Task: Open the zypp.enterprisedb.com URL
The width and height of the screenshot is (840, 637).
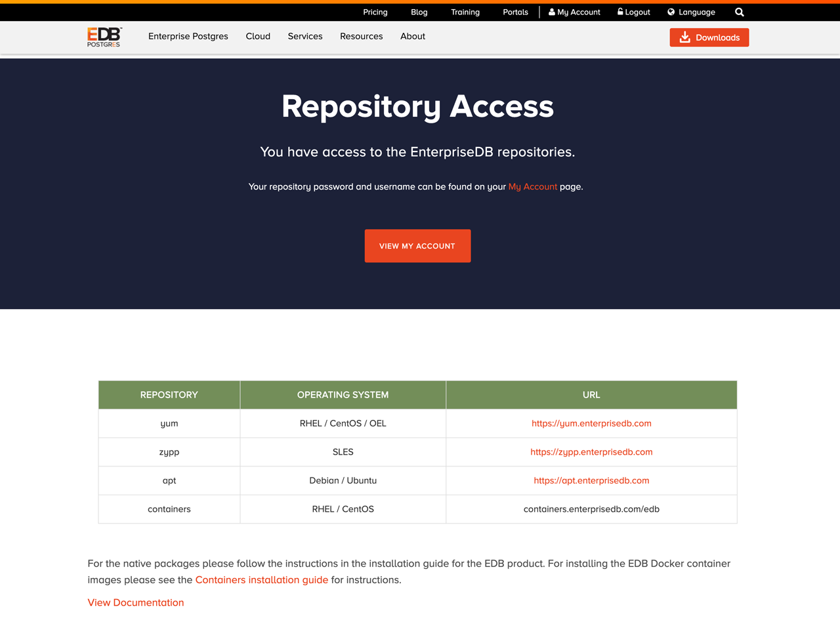Action: coord(591,452)
